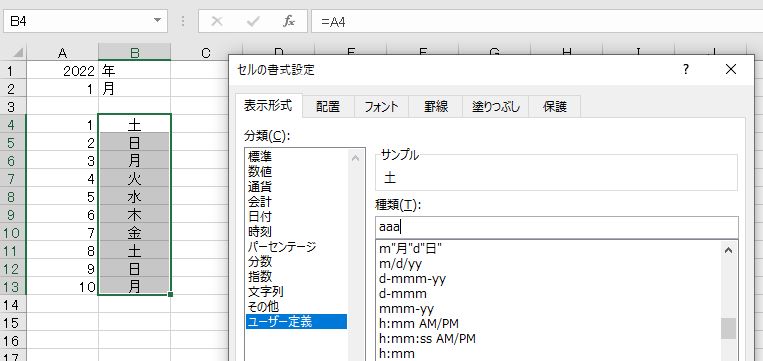This screenshot has height=361, width=763.
Task: Select column B header
Action: pos(135,53)
